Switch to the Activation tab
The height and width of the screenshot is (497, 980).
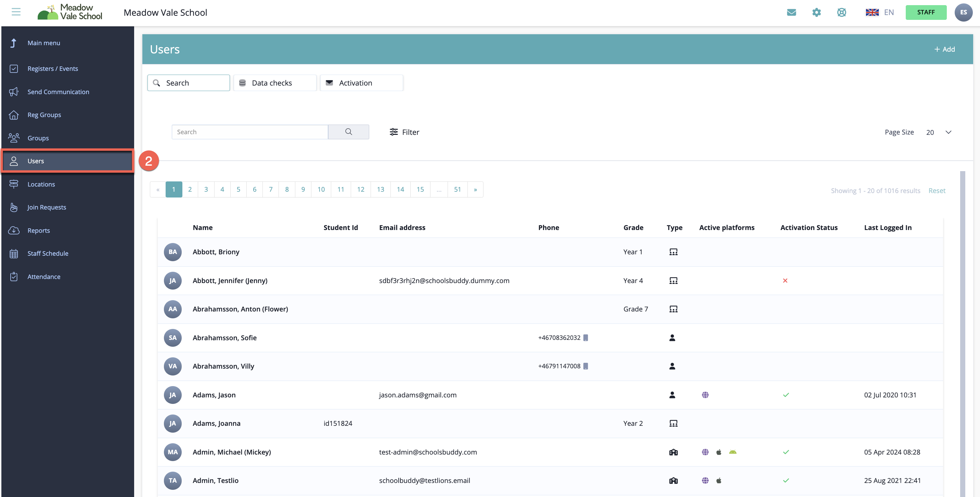(x=361, y=82)
